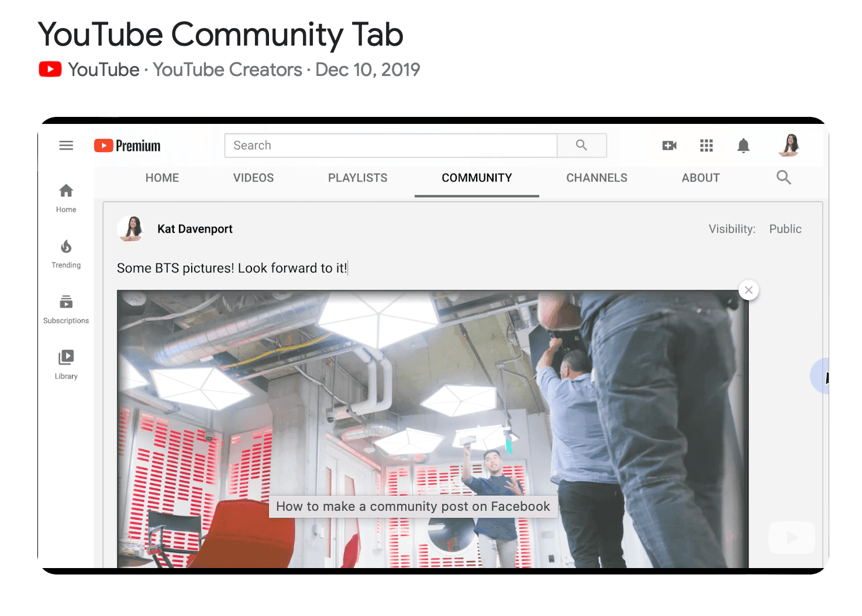862x616 pixels.
Task: Open the YouTube apps grid
Action: pos(706,146)
